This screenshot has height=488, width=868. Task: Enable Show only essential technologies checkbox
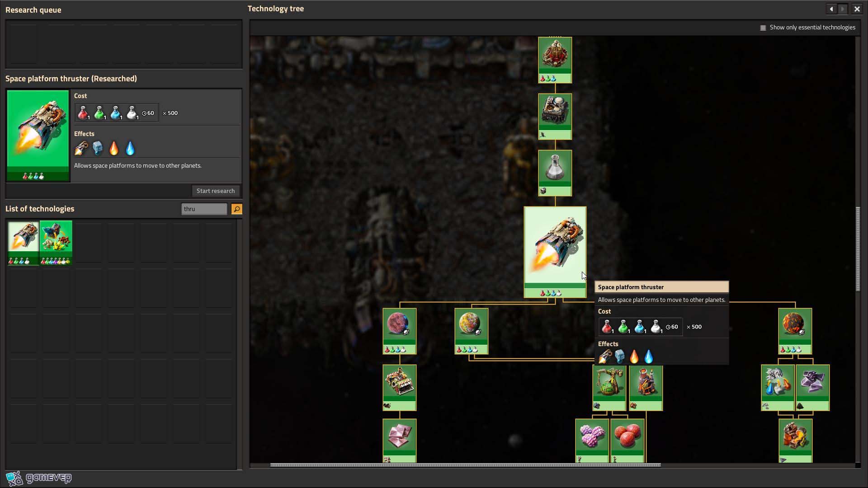pyautogui.click(x=763, y=28)
